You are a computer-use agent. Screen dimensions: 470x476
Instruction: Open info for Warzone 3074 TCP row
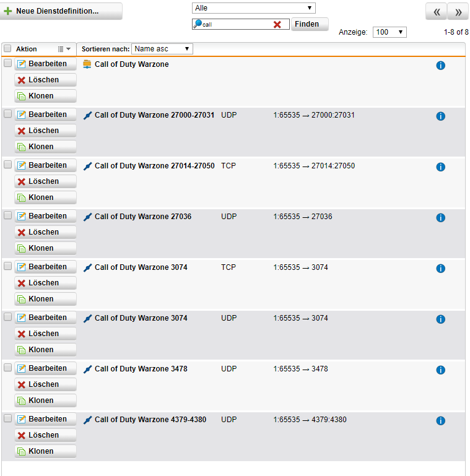440,268
